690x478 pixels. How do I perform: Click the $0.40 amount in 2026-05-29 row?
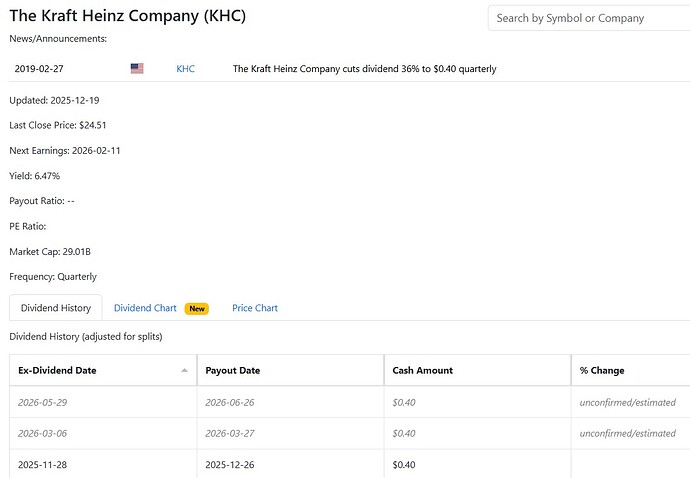tap(404, 402)
